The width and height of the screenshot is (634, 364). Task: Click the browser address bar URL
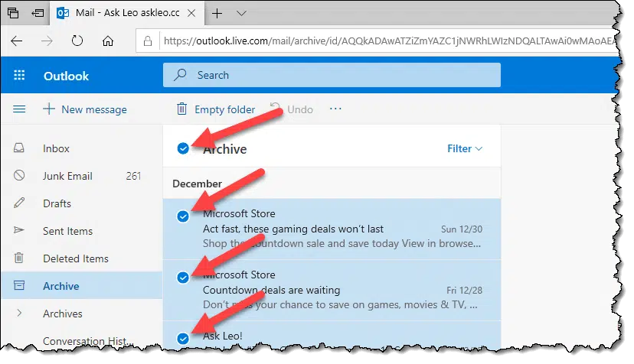click(388, 41)
